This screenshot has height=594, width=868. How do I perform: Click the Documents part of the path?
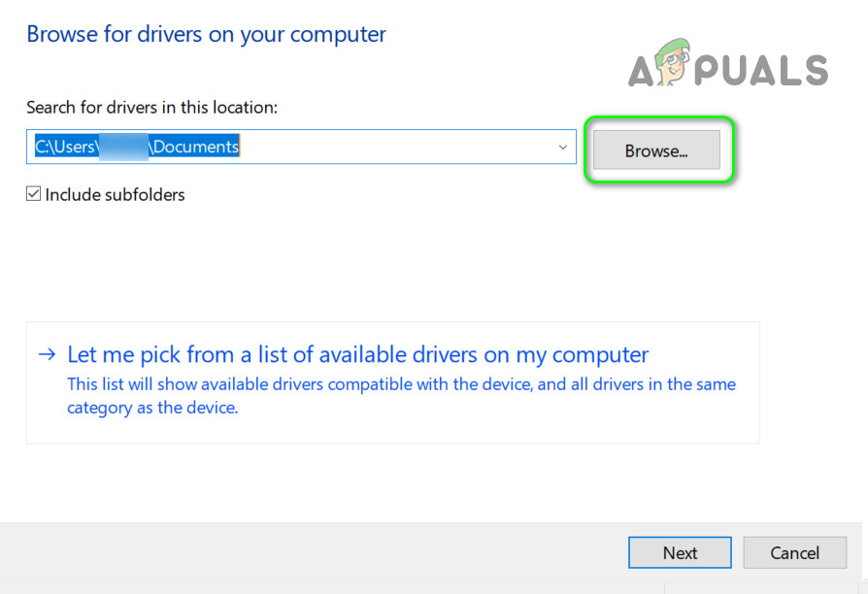pyautogui.click(x=197, y=148)
